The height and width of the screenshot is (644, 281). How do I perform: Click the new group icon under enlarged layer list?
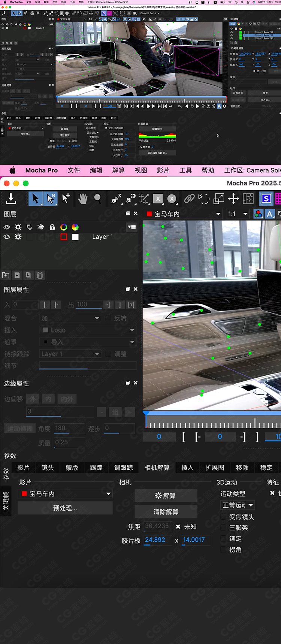6,275
